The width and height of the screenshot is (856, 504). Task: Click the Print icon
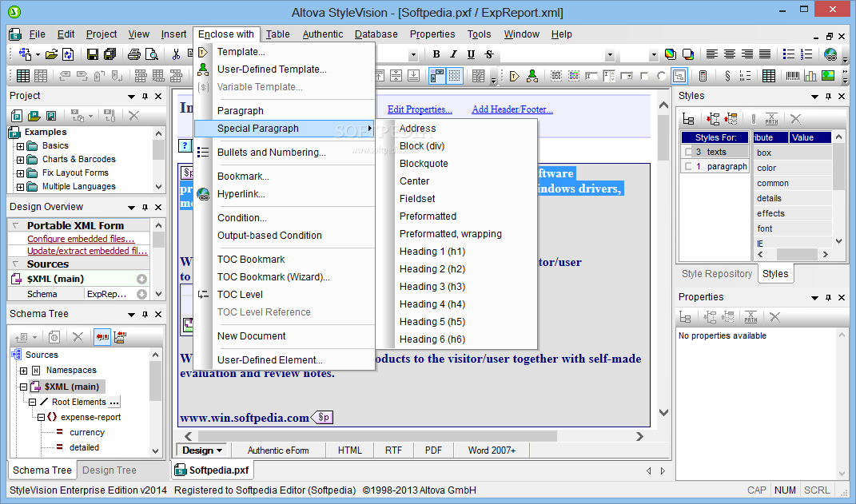coord(133,54)
